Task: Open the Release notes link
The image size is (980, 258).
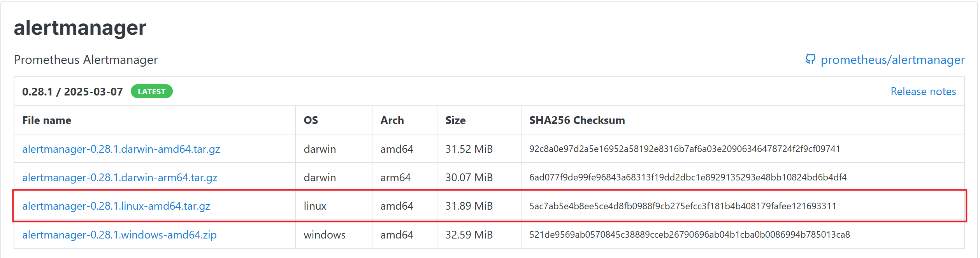Action: 923,91
